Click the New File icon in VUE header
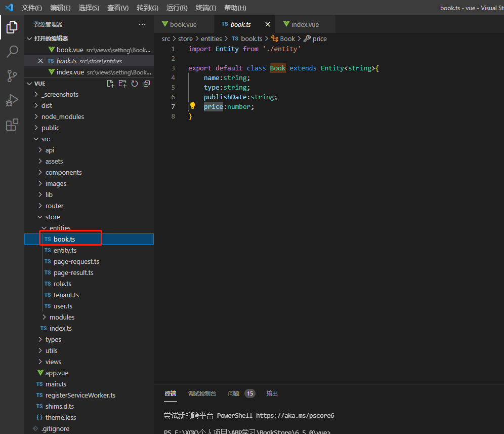 (x=110, y=84)
